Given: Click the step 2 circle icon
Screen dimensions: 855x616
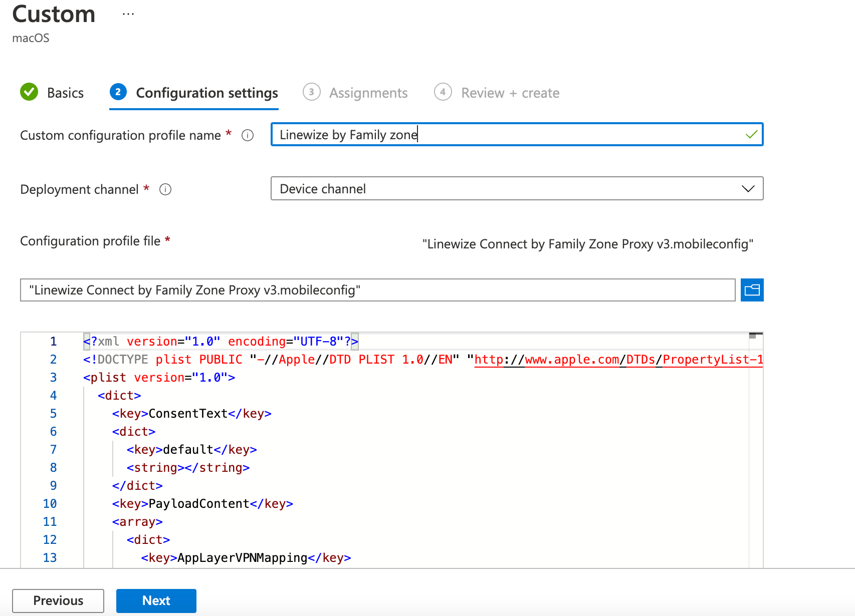Looking at the screenshot, I should [x=118, y=92].
